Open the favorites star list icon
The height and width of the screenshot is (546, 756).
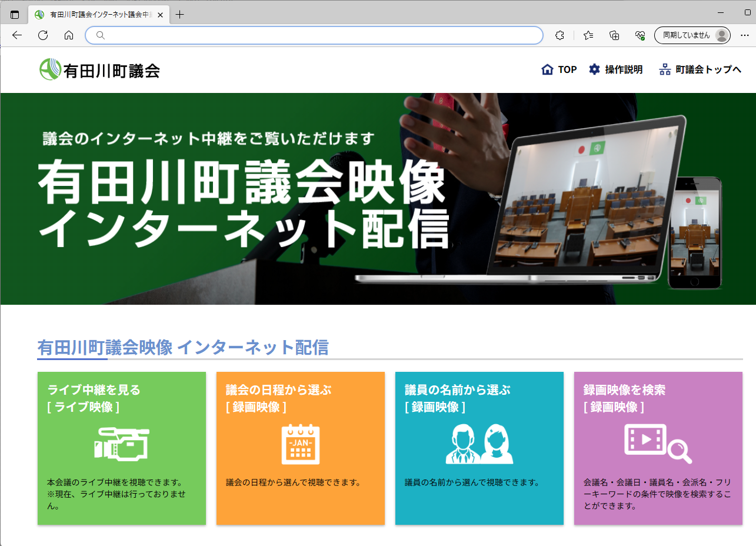[588, 35]
